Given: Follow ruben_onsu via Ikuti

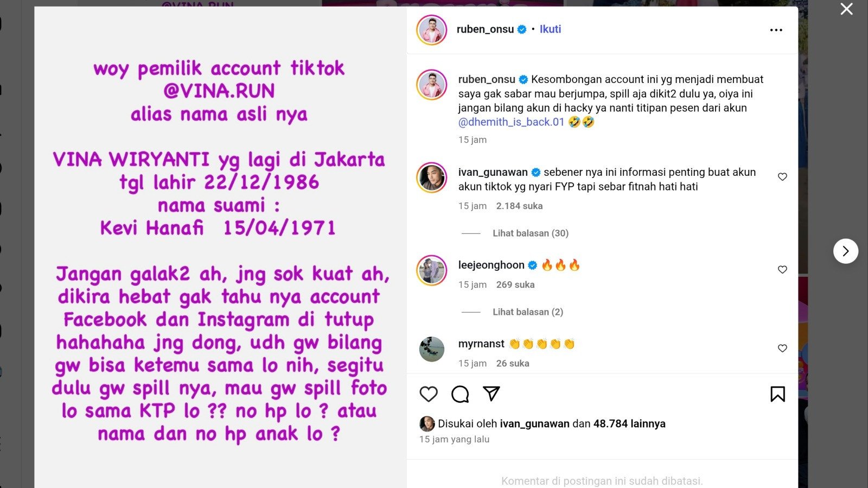Looking at the screenshot, I should [550, 29].
